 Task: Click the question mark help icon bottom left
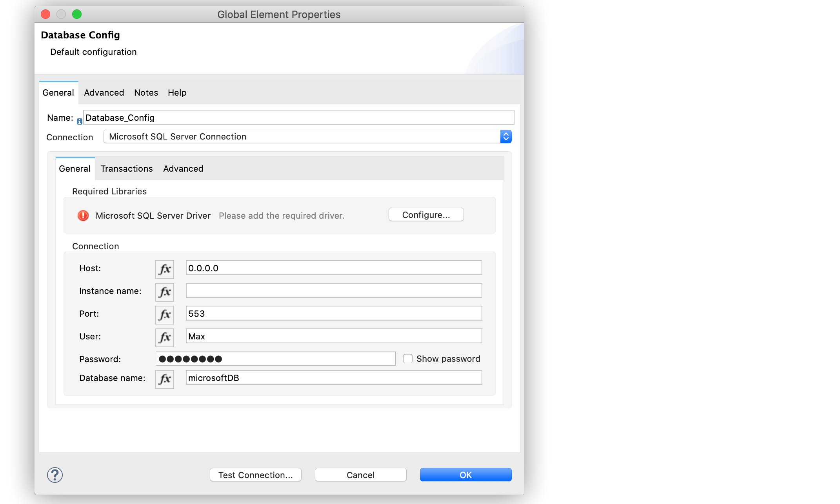pos(55,474)
